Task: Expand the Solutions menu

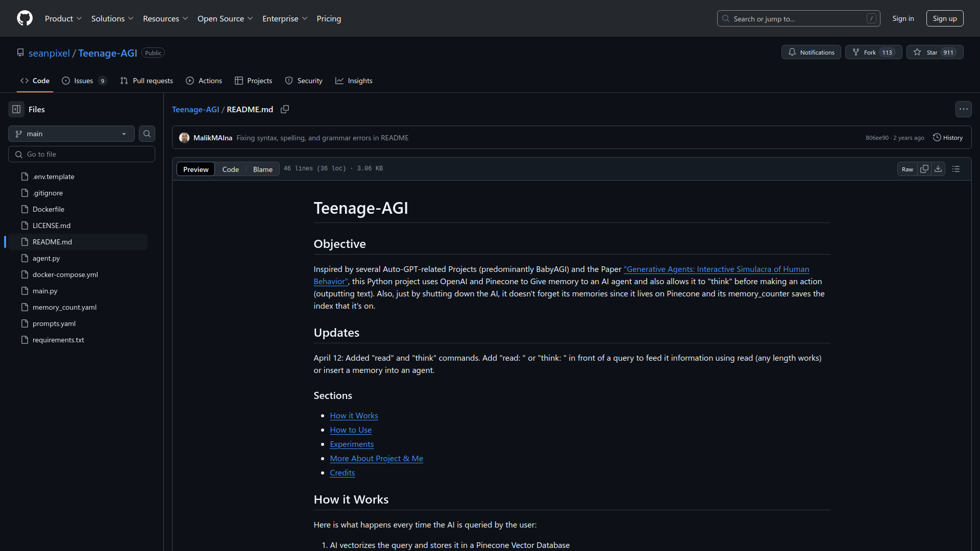Action: click(x=112, y=18)
